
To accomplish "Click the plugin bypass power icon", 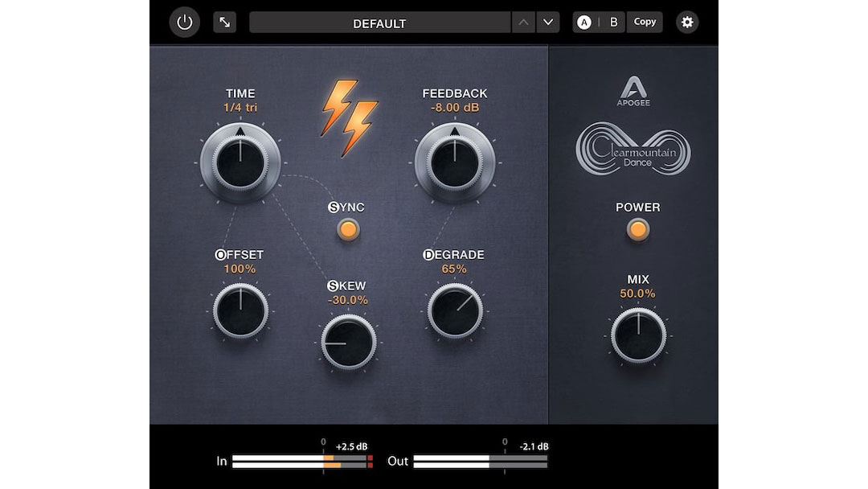I will tap(185, 23).
